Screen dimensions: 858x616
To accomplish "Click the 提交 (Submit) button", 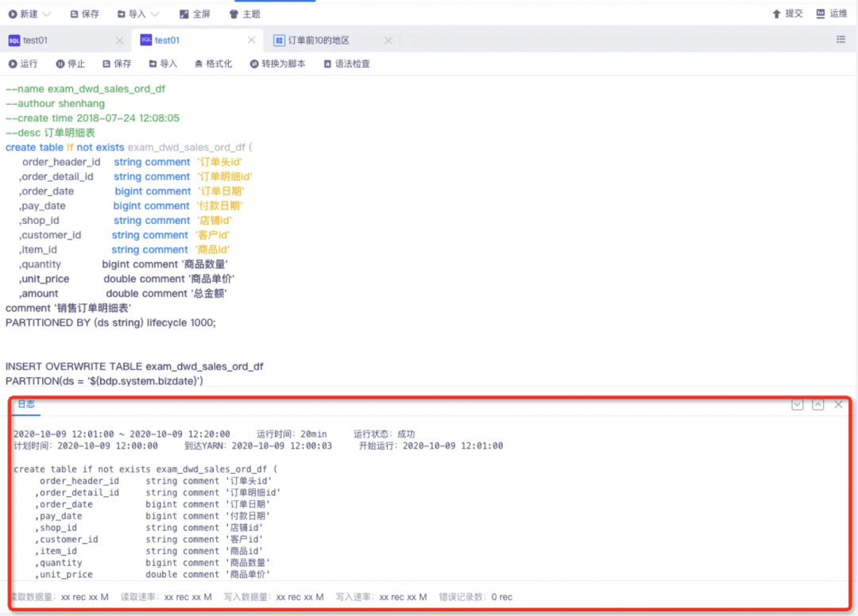I will pyautogui.click(x=786, y=13).
